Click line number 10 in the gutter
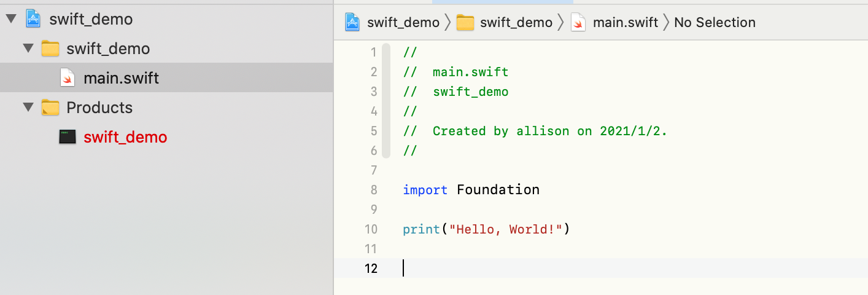This screenshot has width=868, height=295. tap(371, 229)
